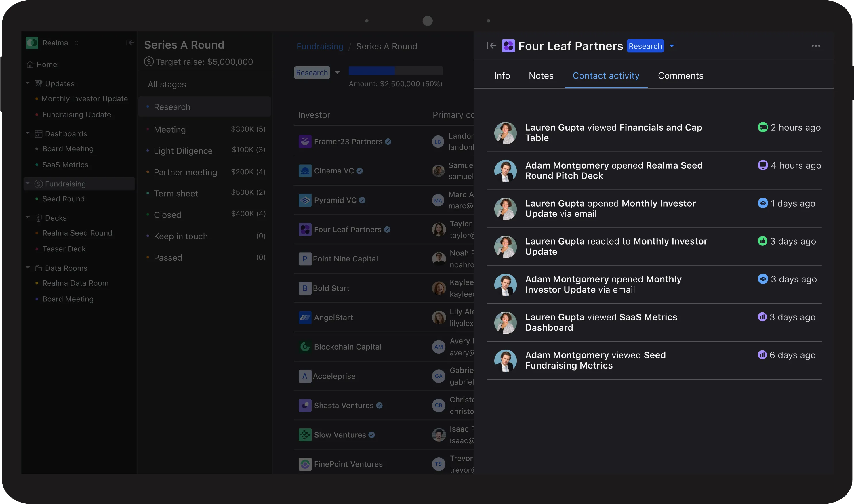Click the Home icon in sidebar
This screenshot has width=854, height=504.
click(x=30, y=64)
